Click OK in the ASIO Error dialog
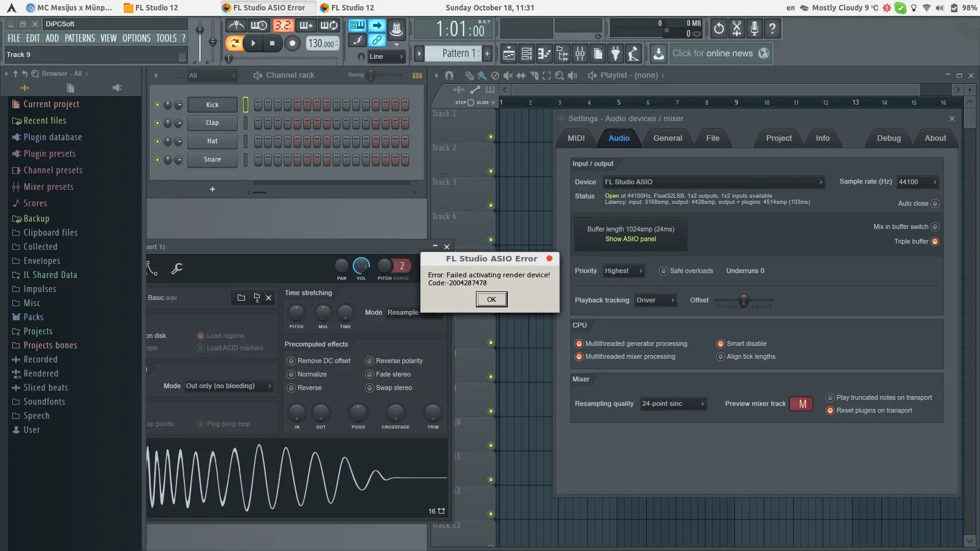 click(491, 299)
